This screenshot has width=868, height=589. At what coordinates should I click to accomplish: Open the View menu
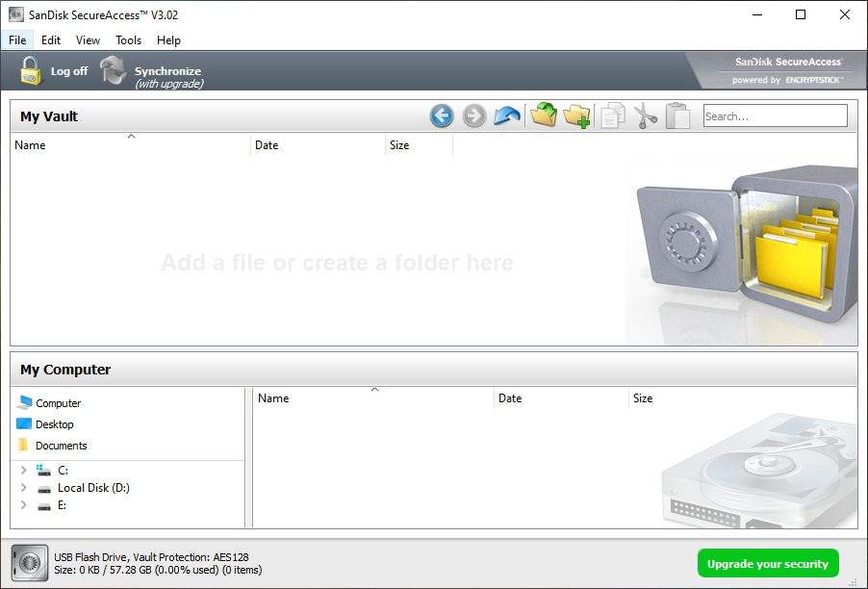pos(88,40)
